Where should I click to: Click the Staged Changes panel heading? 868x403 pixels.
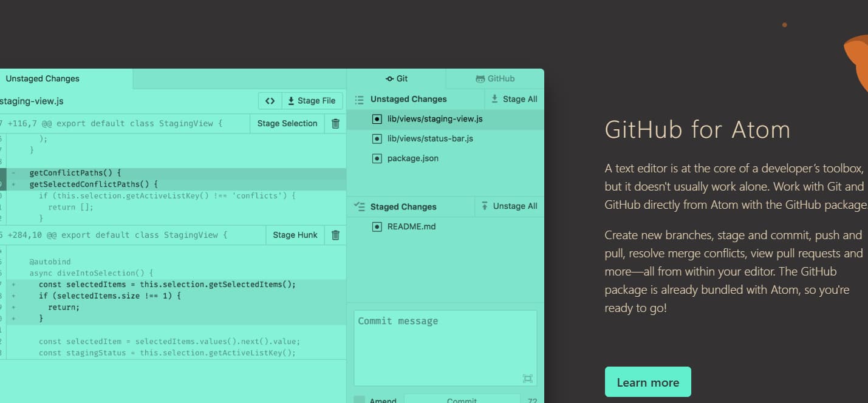pos(403,207)
